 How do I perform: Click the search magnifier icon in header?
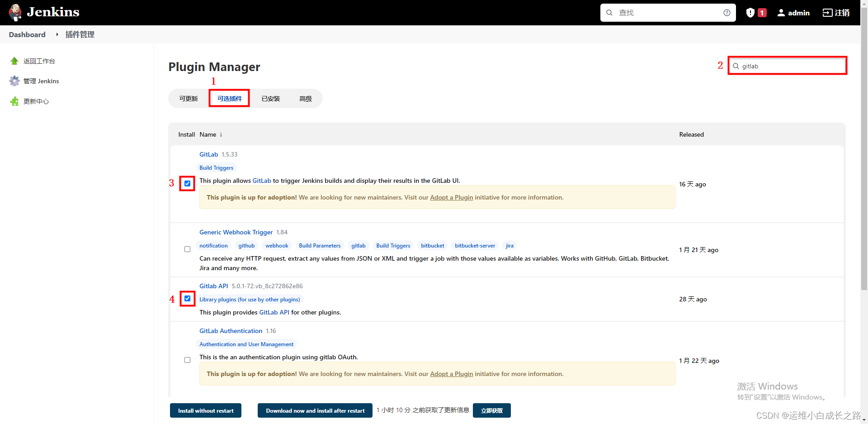coord(609,13)
